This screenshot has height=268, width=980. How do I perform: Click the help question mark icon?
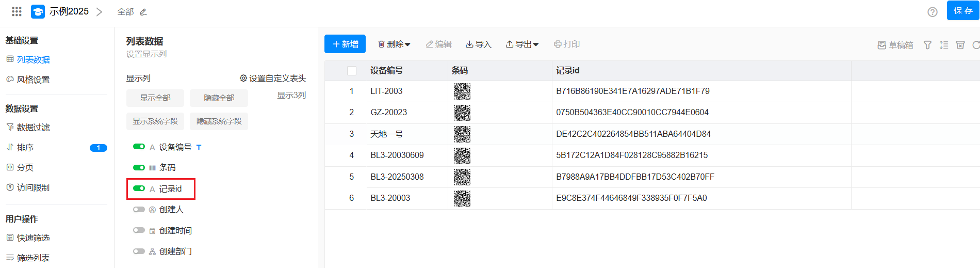[932, 12]
